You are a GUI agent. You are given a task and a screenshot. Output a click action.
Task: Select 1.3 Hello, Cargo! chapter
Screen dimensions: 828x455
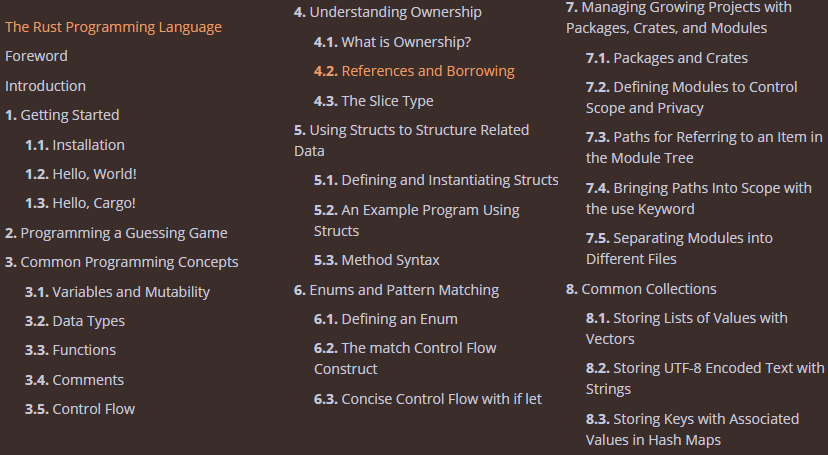pyautogui.click(x=80, y=203)
